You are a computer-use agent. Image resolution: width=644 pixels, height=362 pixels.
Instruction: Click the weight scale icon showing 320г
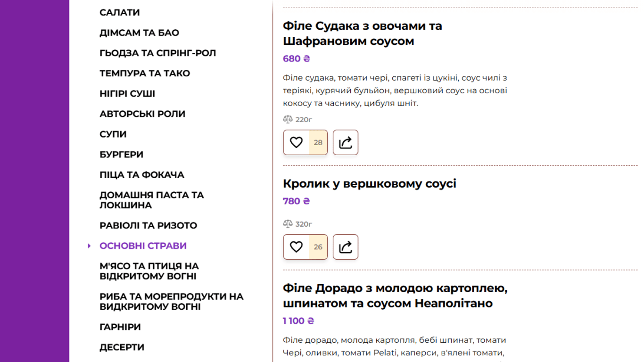click(x=288, y=224)
